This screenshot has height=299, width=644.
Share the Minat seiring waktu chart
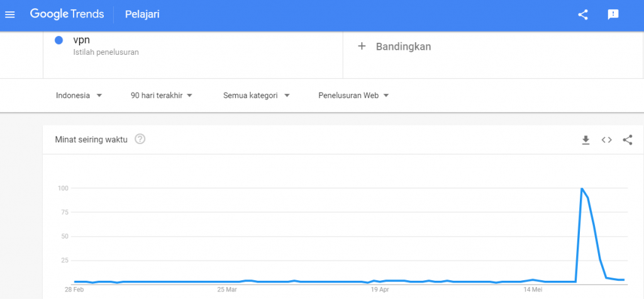coord(627,140)
